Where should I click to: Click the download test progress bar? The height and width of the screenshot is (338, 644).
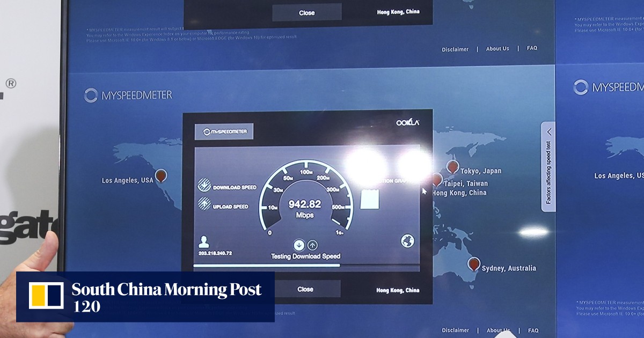click(x=306, y=265)
